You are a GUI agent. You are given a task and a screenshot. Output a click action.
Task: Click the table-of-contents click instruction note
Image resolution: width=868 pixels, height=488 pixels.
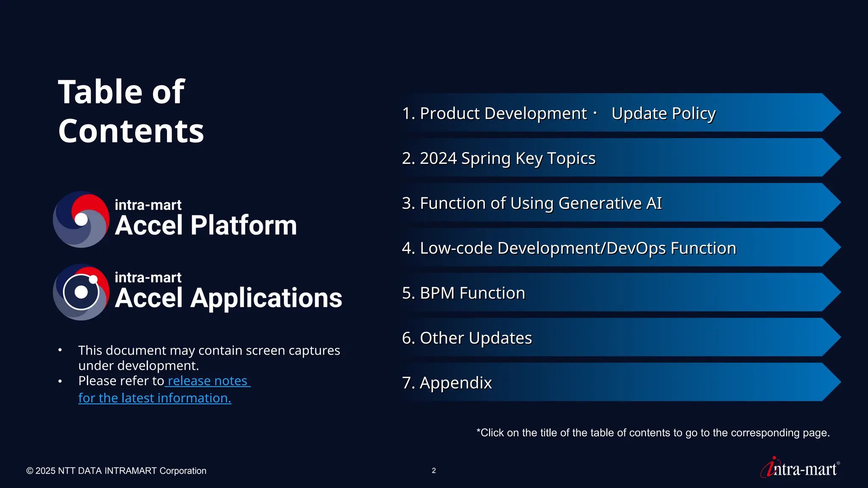click(x=653, y=433)
